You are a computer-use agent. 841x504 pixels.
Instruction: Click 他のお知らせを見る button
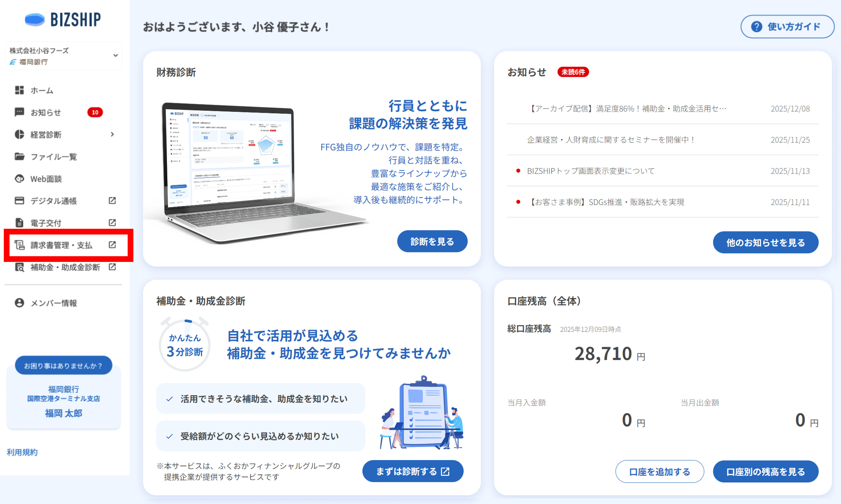[x=765, y=242]
